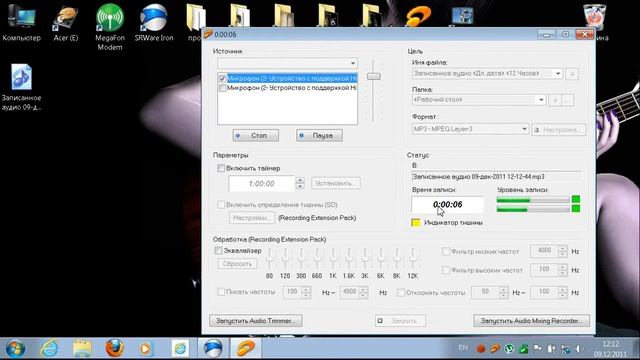
Task: Enable the Включить таймер checkbox
Action: [221, 168]
